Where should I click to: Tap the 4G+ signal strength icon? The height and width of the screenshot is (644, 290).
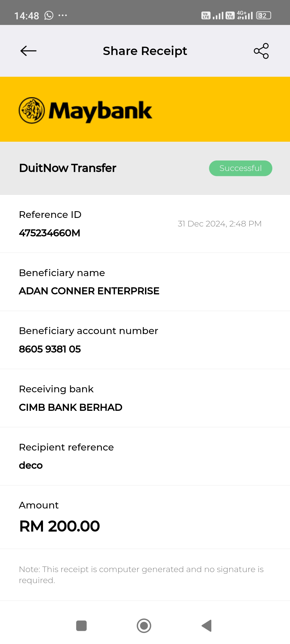point(245,15)
